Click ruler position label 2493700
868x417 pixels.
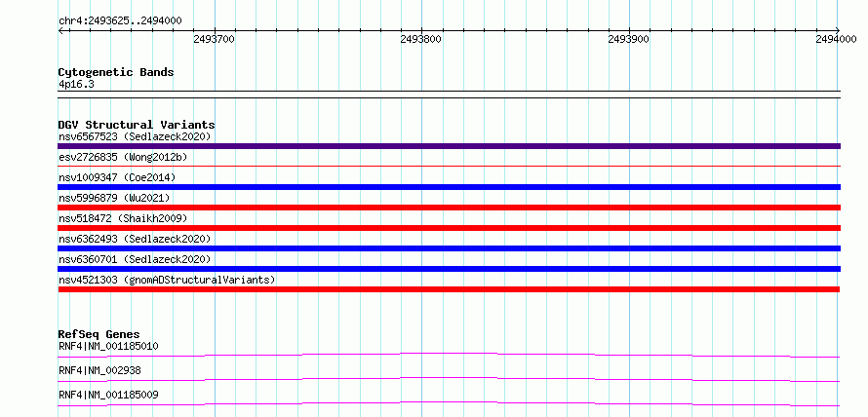coord(214,39)
